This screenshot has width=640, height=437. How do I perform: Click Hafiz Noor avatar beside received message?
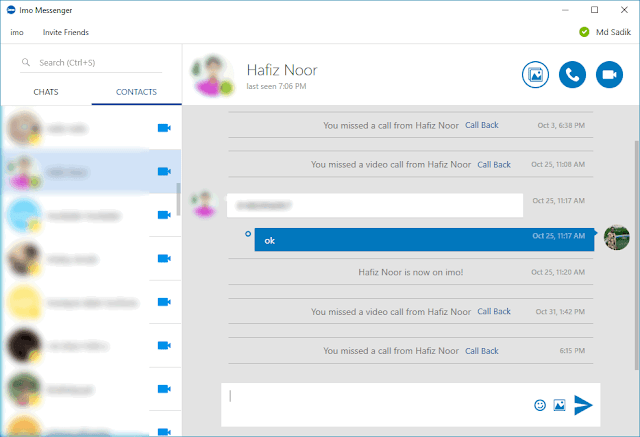point(204,204)
